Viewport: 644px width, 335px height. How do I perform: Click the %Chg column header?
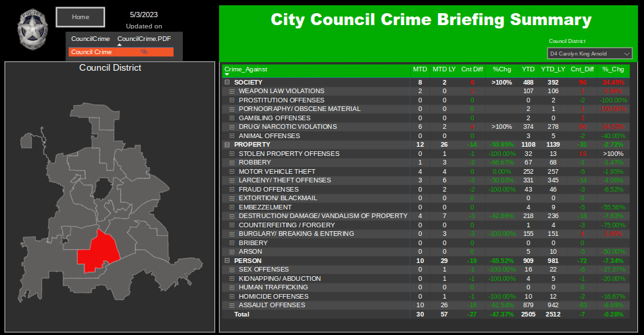501,69
